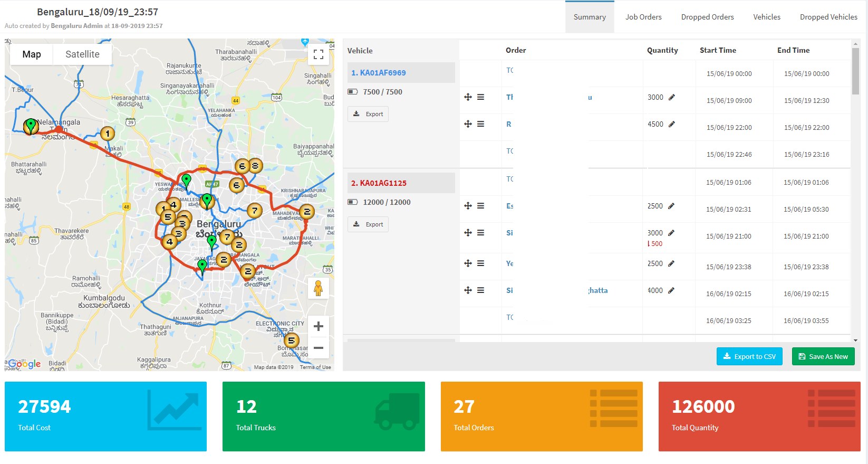Go to the Vehicles tab
Image resolution: width=868 pixels, height=464 pixels.
[x=767, y=17]
